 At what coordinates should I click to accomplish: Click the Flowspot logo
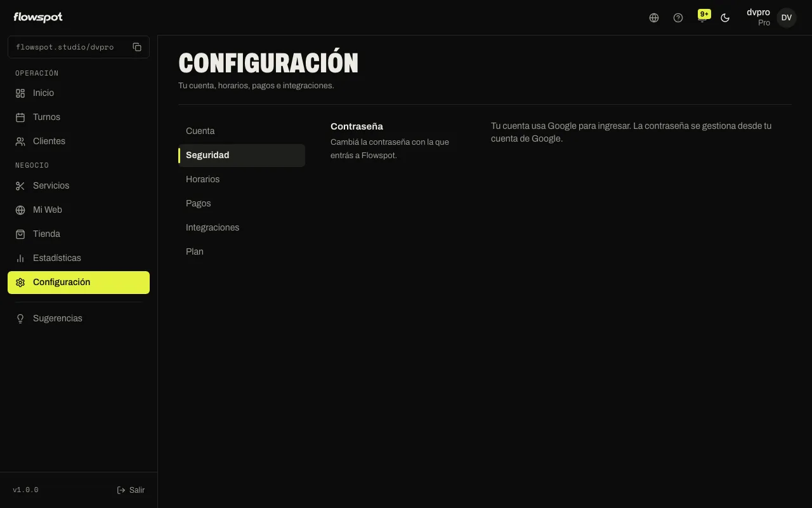point(38,18)
